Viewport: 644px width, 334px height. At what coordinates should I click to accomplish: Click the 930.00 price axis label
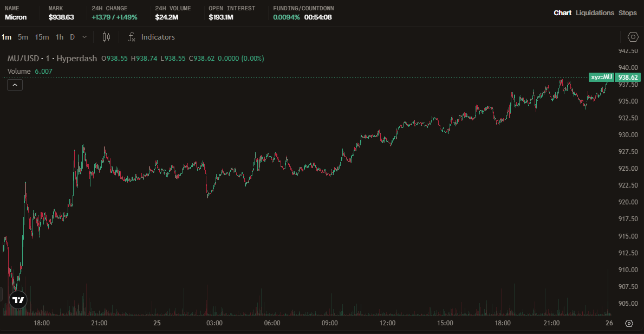click(628, 135)
